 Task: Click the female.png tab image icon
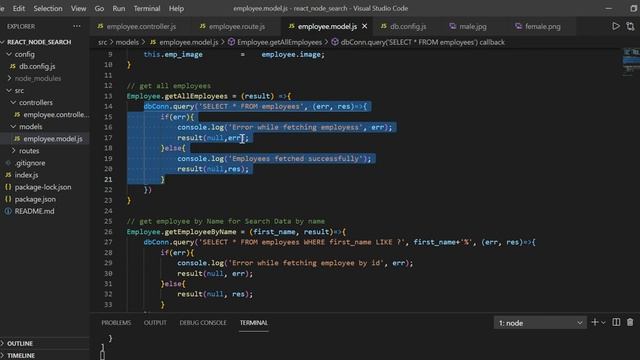click(x=518, y=26)
